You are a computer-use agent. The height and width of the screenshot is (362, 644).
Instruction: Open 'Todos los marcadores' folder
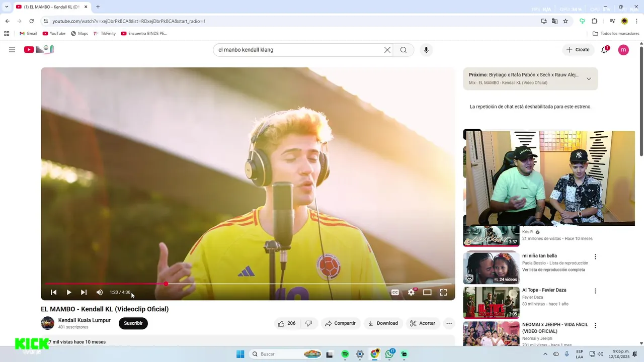(x=616, y=34)
